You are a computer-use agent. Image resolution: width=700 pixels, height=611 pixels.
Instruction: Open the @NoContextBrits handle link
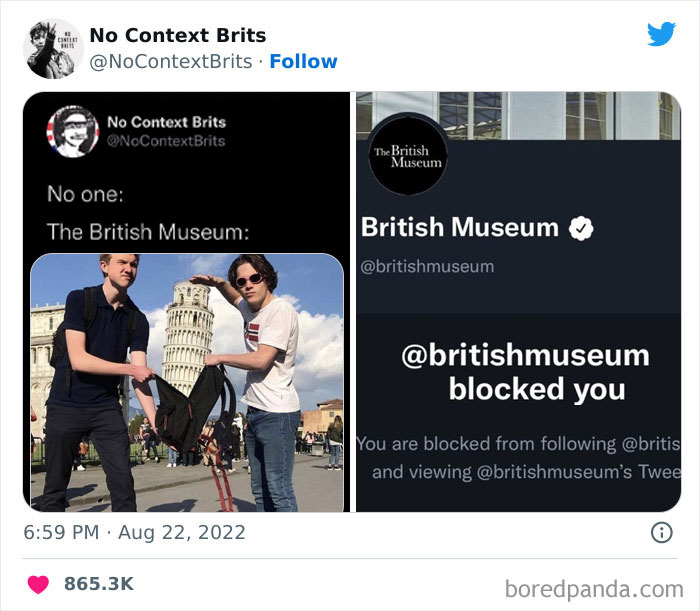click(x=171, y=61)
